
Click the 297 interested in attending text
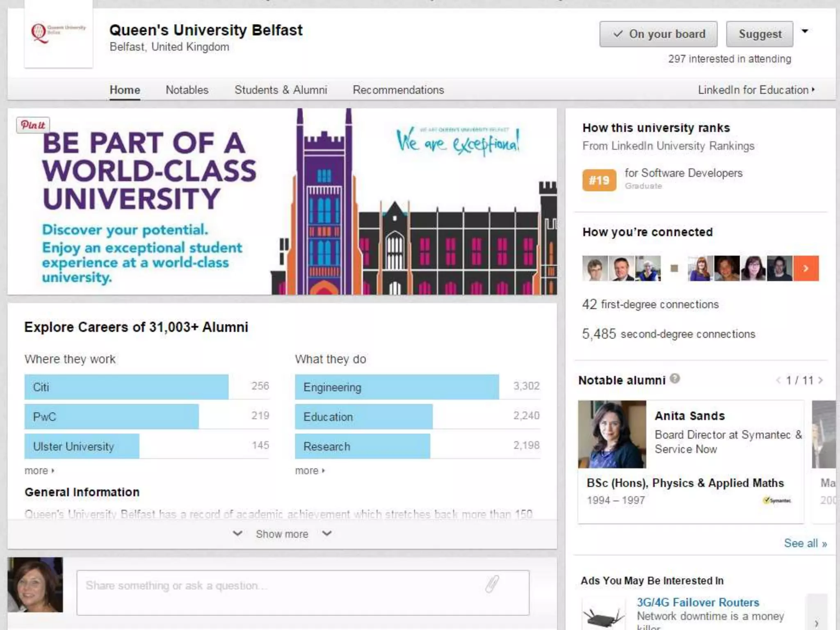(730, 59)
